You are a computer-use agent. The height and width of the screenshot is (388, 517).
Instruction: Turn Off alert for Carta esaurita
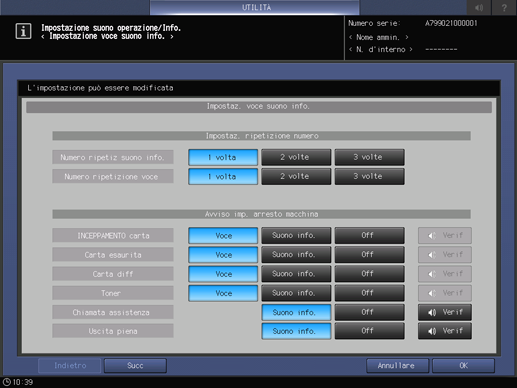pos(369,255)
